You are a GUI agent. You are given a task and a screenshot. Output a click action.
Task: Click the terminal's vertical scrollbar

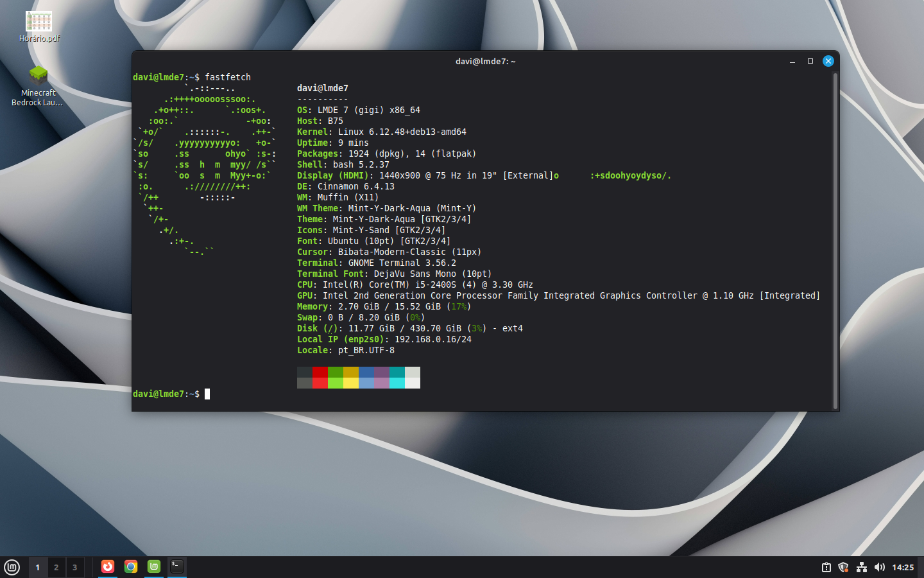835,241
